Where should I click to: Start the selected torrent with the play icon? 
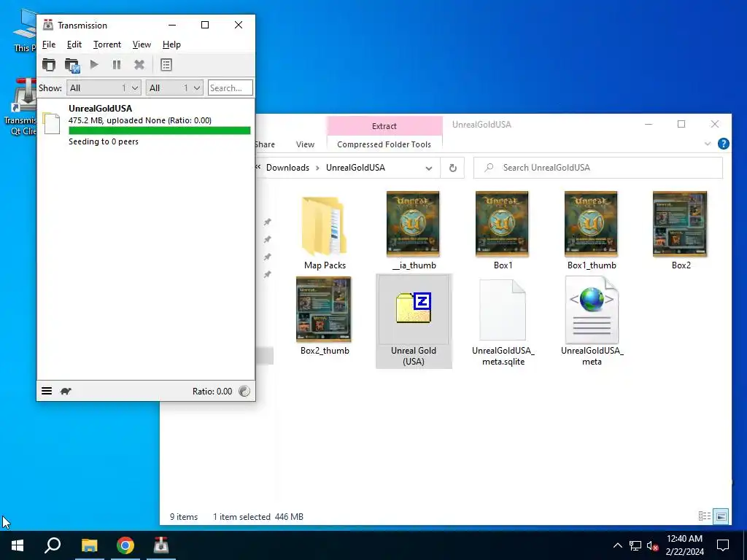(x=94, y=65)
